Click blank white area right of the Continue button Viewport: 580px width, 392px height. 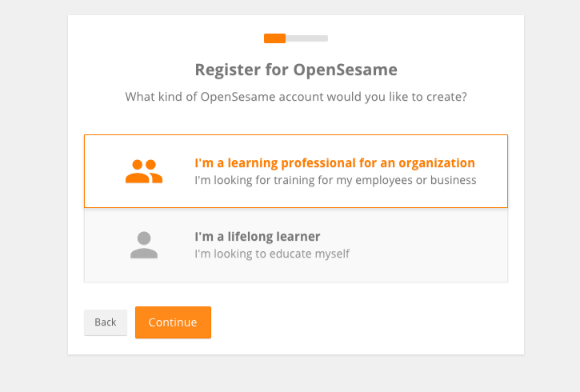pos(362,322)
